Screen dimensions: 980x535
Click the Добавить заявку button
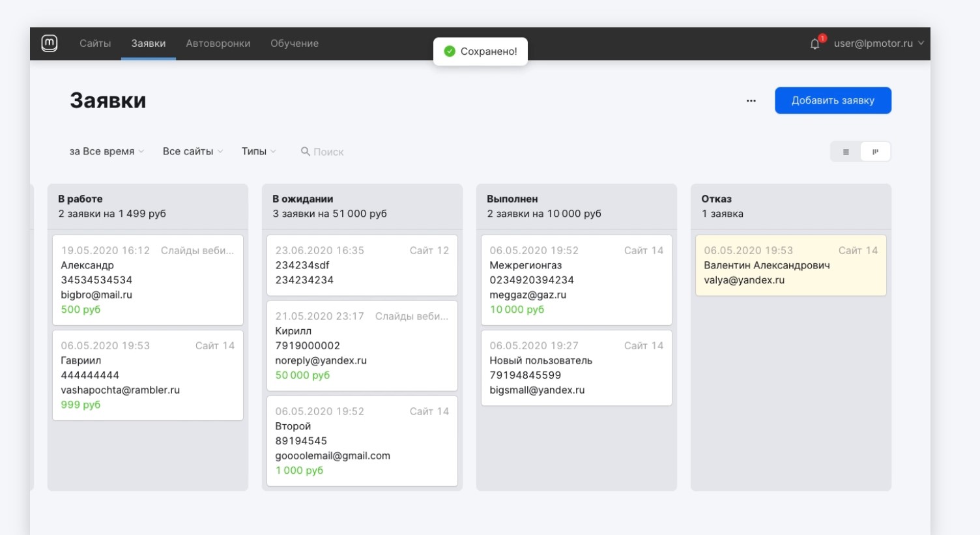(832, 100)
